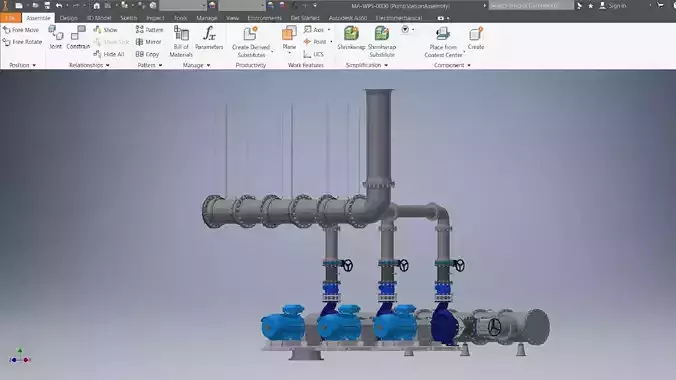This screenshot has width=676, height=380.
Task: Click the Copy components tool
Action: click(147, 54)
